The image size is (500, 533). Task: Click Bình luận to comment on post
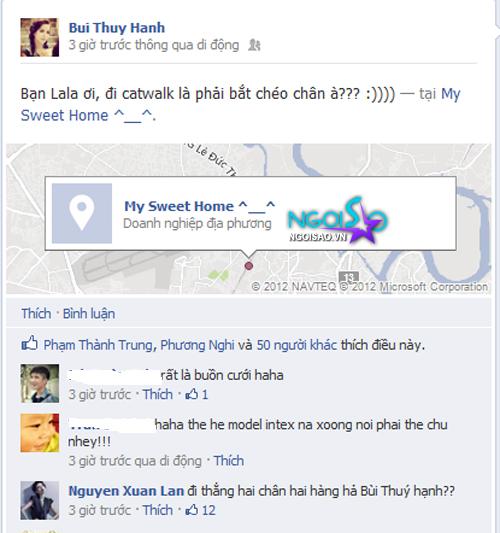coord(89,313)
